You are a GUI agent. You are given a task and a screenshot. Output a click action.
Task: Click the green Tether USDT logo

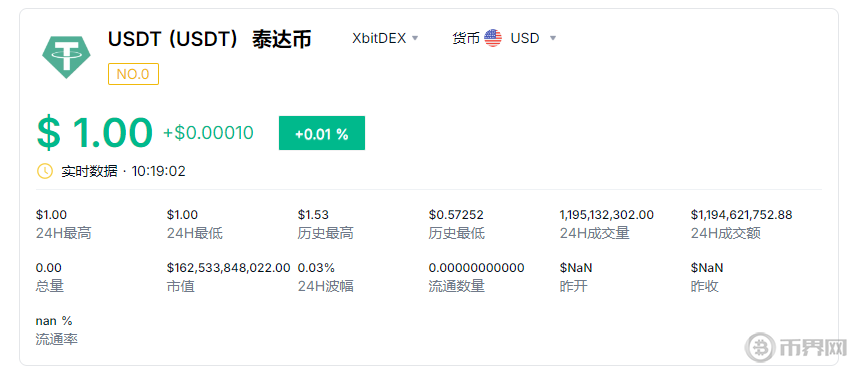click(x=66, y=57)
